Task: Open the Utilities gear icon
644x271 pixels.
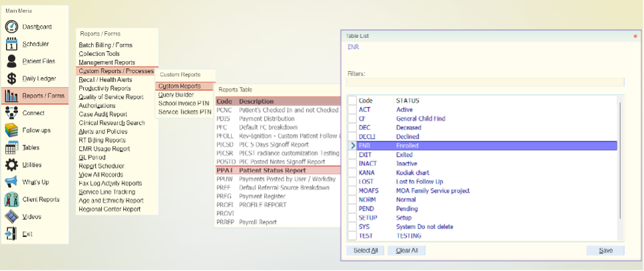Action: (x=11, y=165)
